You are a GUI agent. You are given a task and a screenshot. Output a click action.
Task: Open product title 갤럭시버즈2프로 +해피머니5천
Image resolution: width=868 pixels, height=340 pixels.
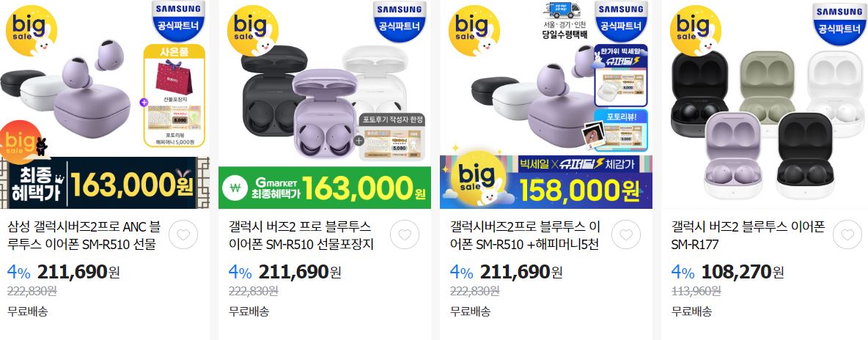coord(524,234)
